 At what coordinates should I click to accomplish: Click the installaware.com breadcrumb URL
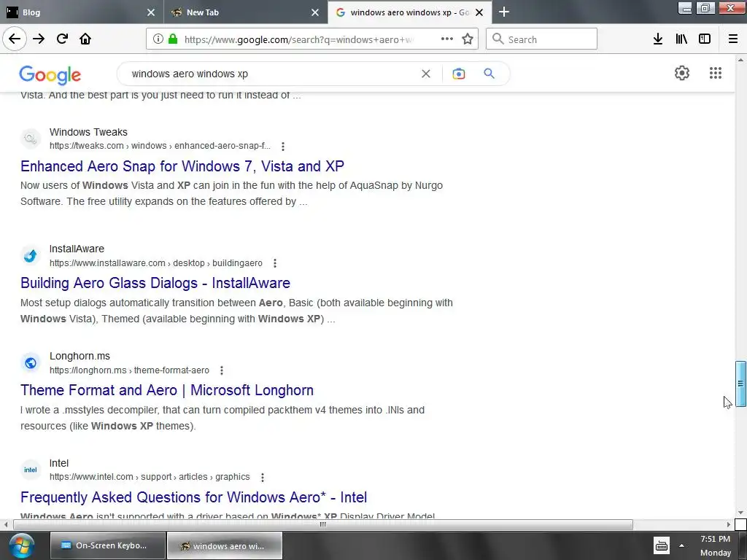pos(156,262)
